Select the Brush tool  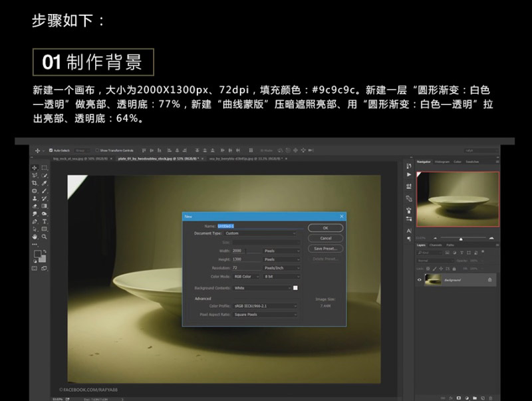click(44, 191)
